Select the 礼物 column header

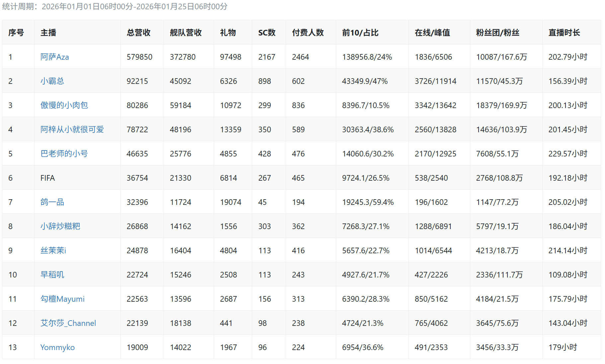pyautogui.click(x=228, y=32)
